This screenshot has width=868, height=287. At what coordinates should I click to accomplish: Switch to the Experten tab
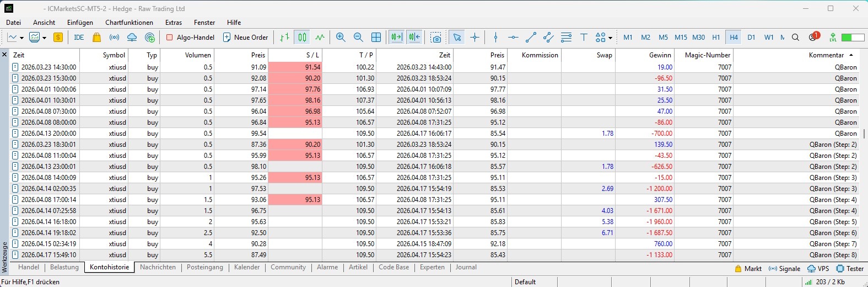(432, 267)
